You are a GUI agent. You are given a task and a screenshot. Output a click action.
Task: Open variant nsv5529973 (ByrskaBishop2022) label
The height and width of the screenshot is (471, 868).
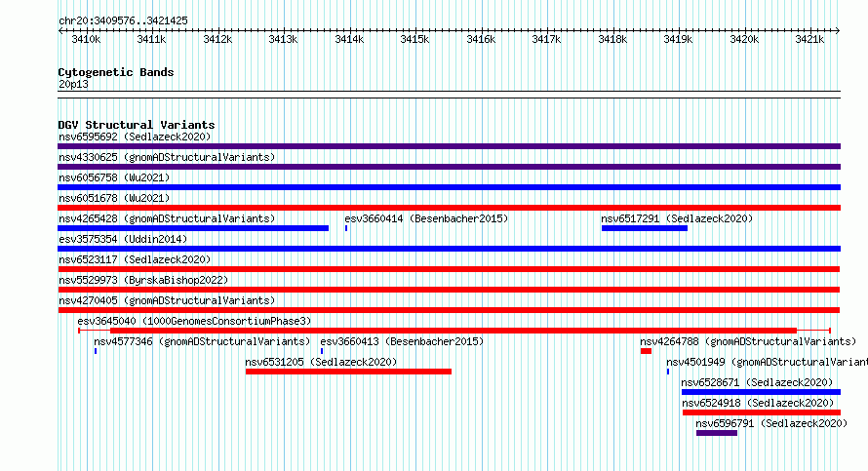tap(143, 280)
